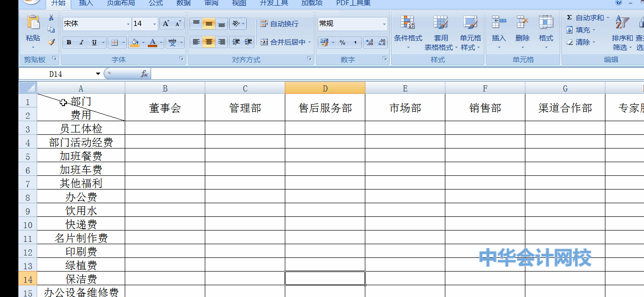Viewport: 644px width, 297px height.
Task: Toggle Underline formatting
Action: (x=94, y=42)
